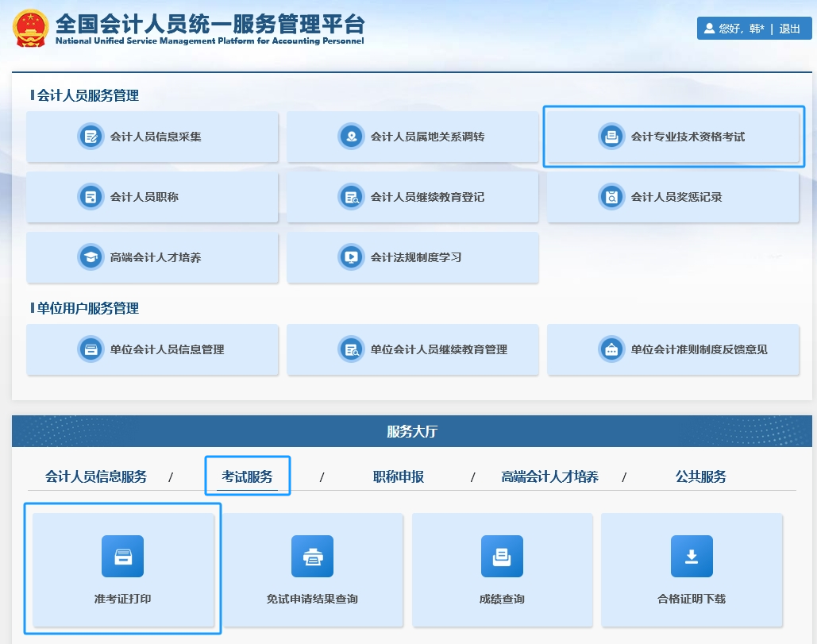Select 高端会计人才培养 service icon
Viewport: 817px width, 644px height.
91,257
